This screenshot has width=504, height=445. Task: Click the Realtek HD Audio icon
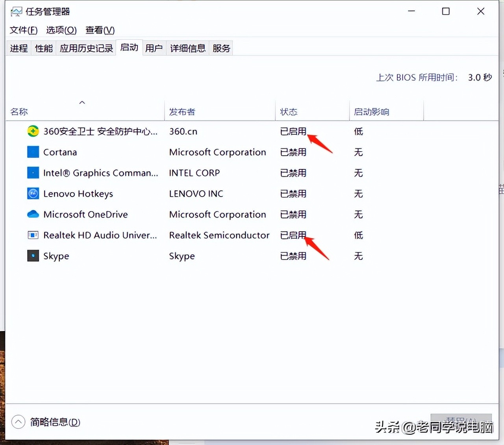pyautogui.click(x=33, y=235)
